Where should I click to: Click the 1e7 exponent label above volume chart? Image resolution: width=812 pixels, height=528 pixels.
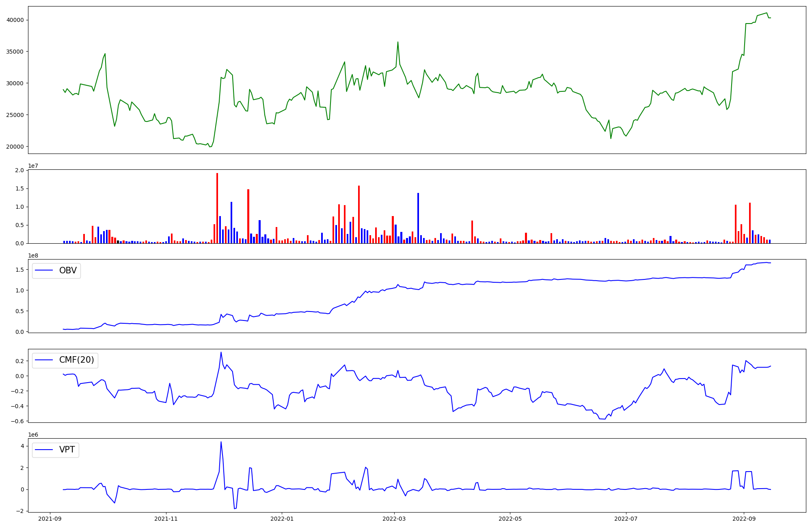pyautogui.click(x=33, y=166)
